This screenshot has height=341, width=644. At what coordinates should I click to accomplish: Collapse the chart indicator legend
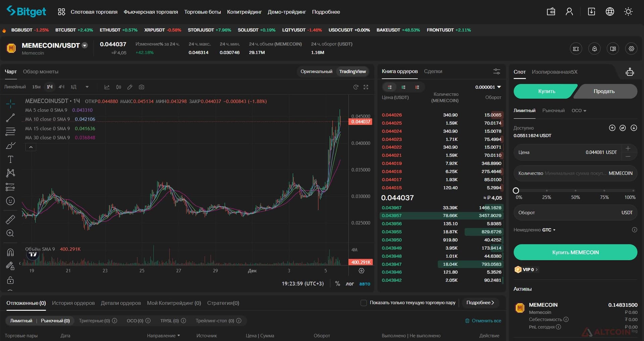[x=31, y=147]
